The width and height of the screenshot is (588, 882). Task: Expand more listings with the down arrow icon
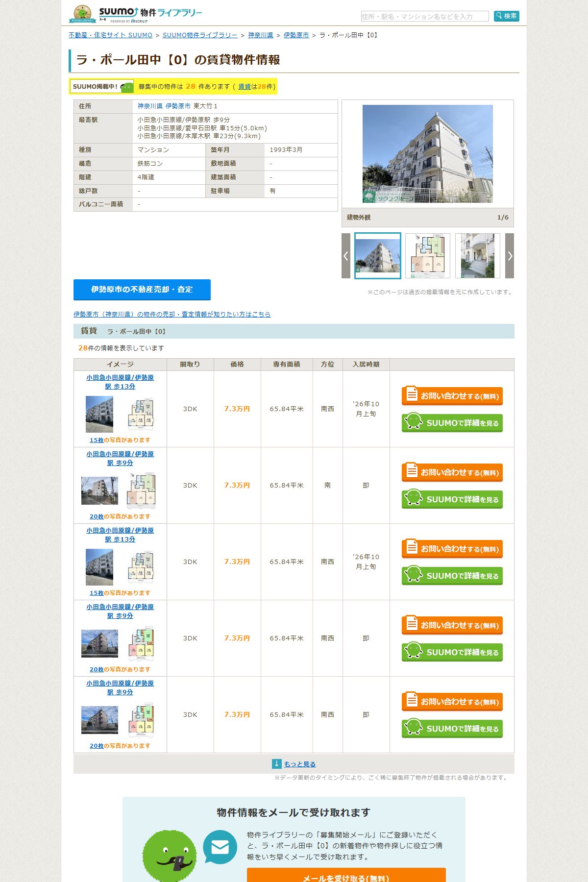(277, 764)
